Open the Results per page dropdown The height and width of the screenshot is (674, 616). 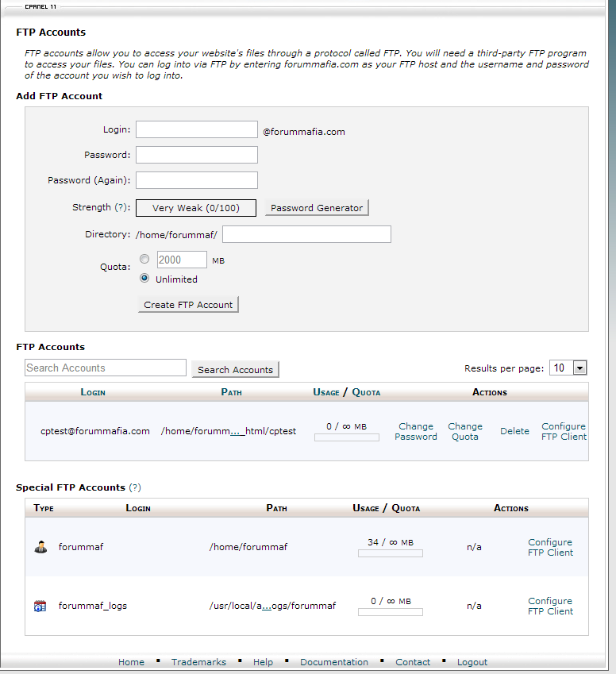(x=568, y=368)
